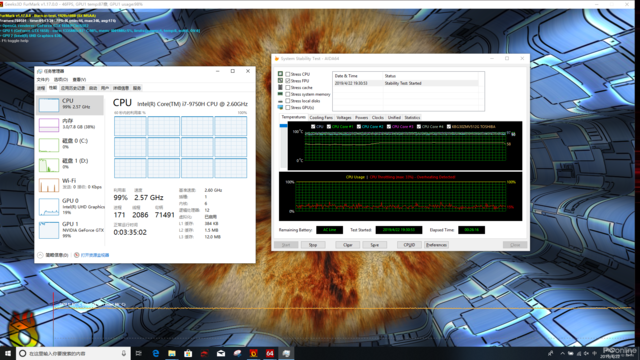Viewport: 640px width, 360px height.
Task: Open File Explorer from taskbar
Action: coord(172,353)
